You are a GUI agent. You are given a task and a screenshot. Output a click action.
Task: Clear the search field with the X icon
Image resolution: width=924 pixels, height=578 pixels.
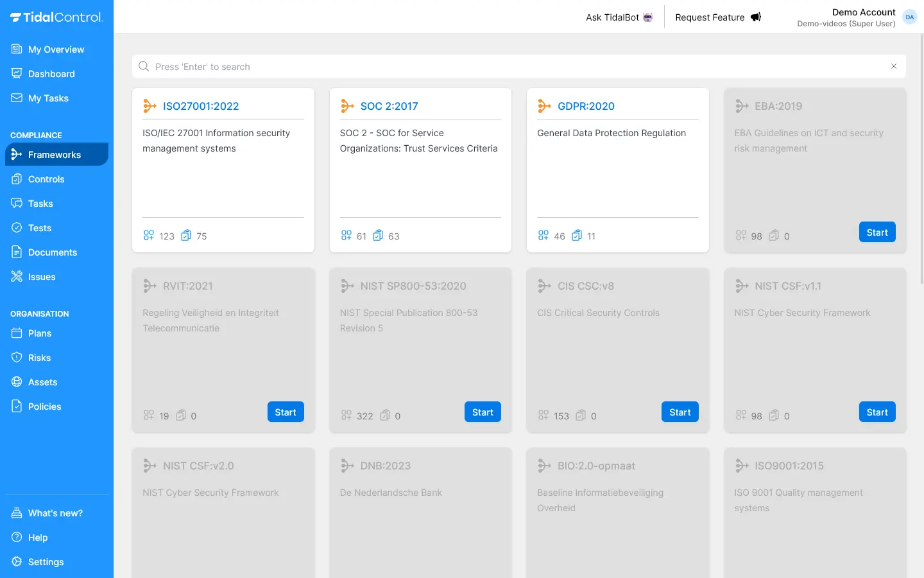point(893,66)
